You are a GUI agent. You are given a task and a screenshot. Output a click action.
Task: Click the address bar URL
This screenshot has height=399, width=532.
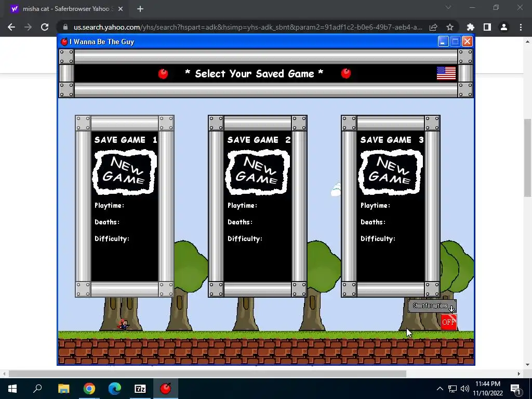pyautogui.click(x=248, y=27)
